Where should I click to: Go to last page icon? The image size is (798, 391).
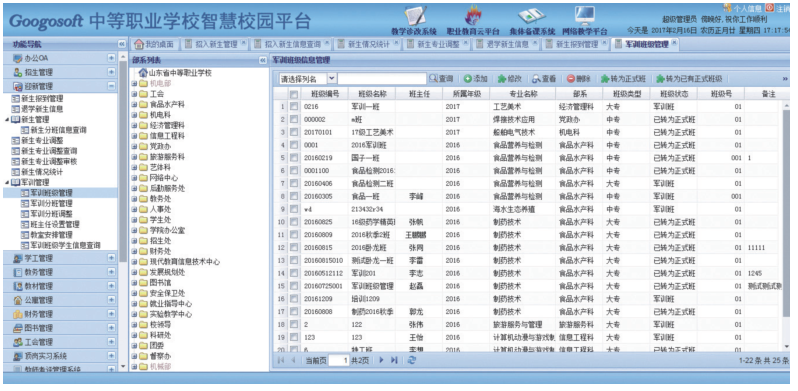(394, 360)
